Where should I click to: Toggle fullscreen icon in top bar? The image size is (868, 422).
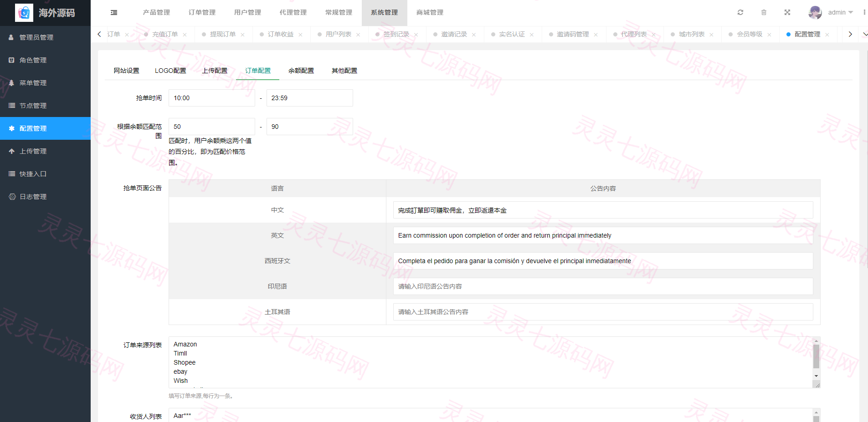[x=787, y=12]
